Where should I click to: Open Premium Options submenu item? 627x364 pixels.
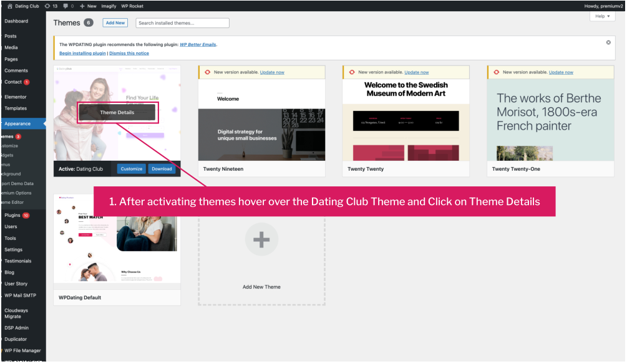coord(16,193)
